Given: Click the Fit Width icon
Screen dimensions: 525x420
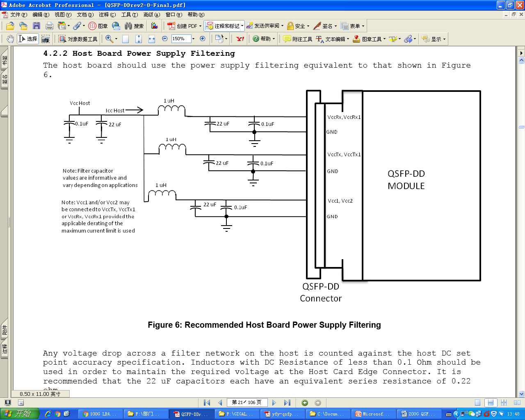Looking at the screenshot, I should (x=152, y=39).
